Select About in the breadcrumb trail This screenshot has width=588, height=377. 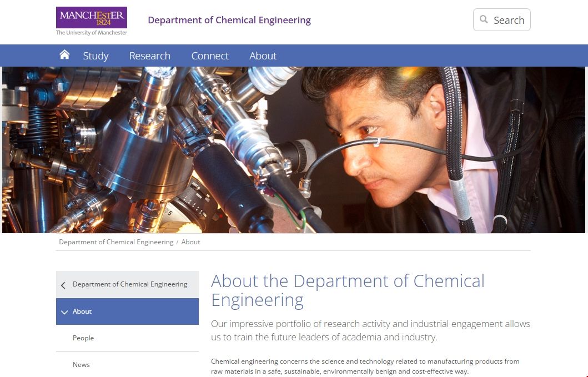click(x=190, y=242)
